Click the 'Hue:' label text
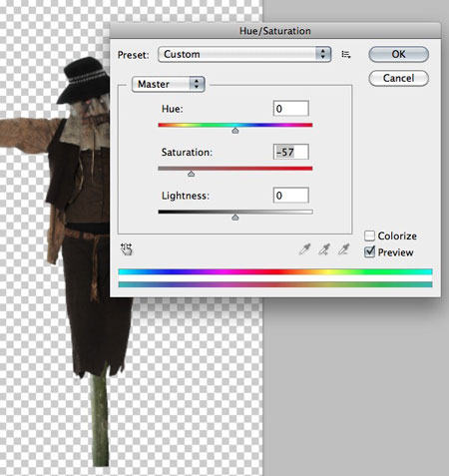The image size is (449, 476). coord(173,109)
